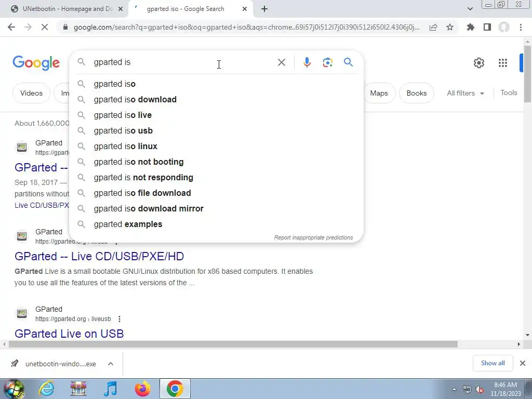
Task: Open Windows Start menu
Action: point(14,389)
